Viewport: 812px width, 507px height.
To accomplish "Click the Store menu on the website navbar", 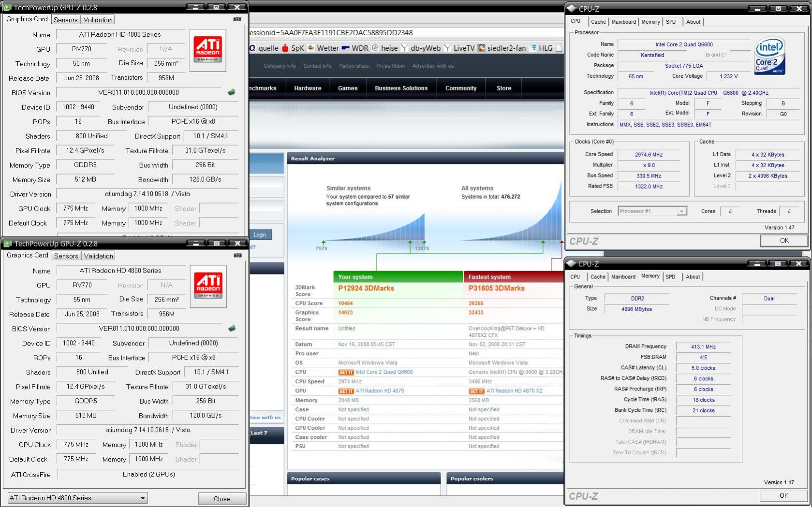I will tap(504, 88).
